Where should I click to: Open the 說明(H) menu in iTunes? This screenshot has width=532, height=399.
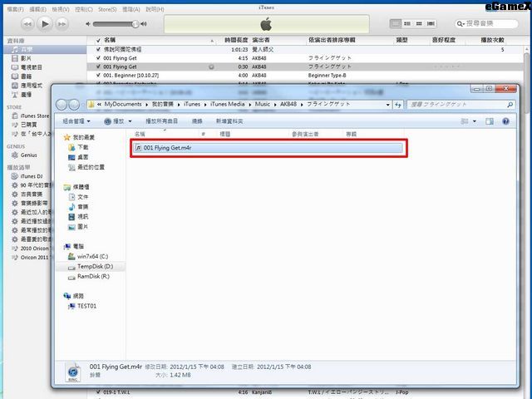(x=155, y=9)
